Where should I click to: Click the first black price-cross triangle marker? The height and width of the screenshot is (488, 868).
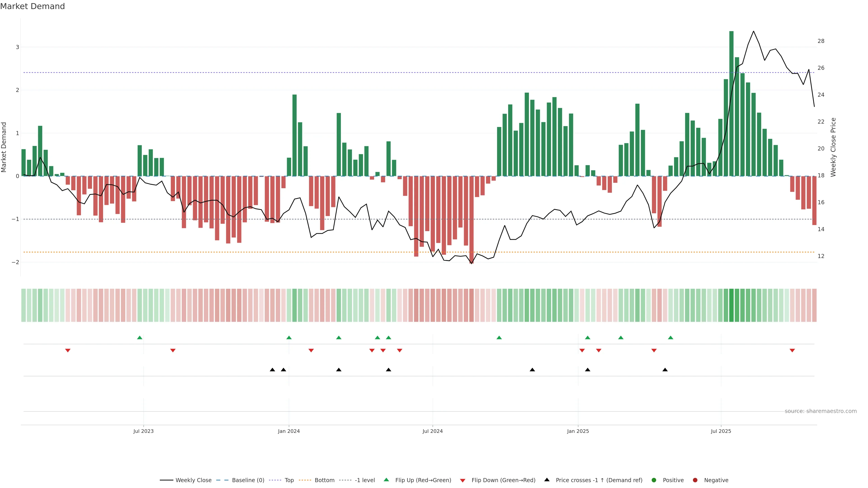point(272,370)
